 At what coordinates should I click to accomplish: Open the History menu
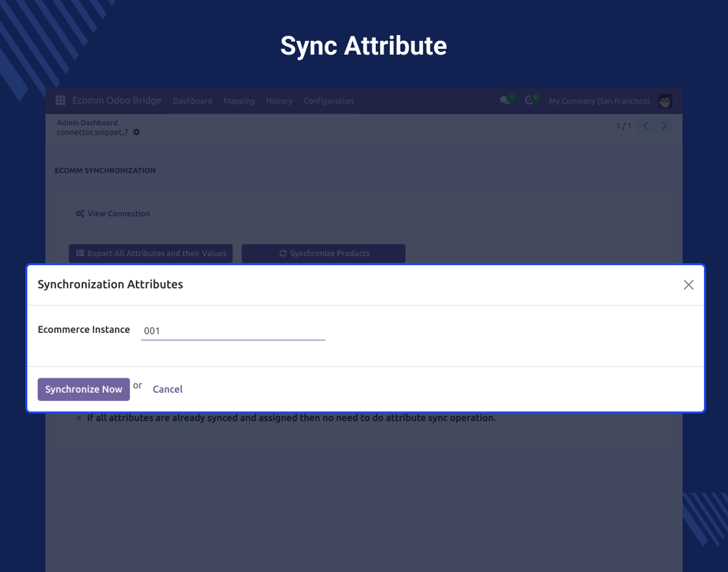point(279,101)
